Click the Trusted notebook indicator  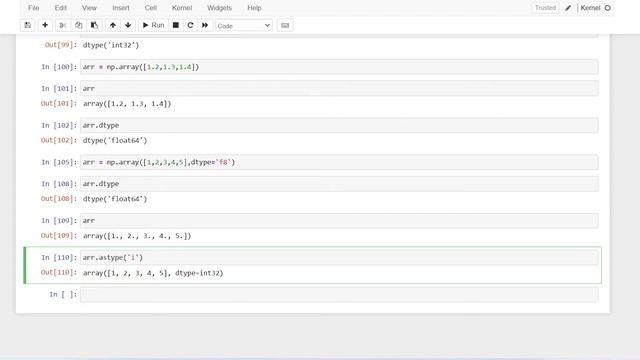[545, 8]
